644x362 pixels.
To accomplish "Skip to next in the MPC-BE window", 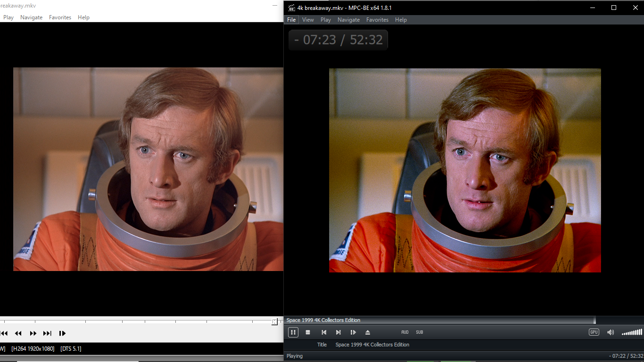I will point(338,332).
